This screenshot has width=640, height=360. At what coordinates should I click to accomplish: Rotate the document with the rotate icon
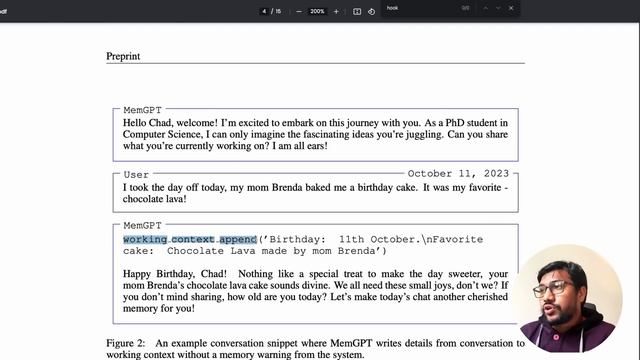pyautogui.click(x=371, y=11)
